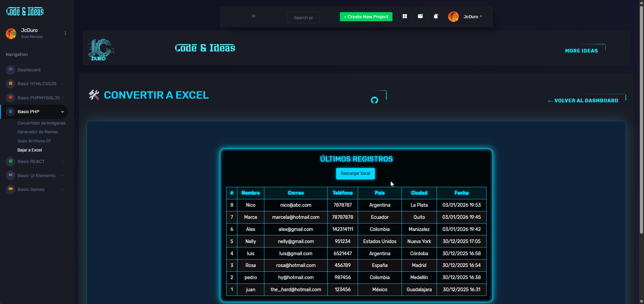Viewport: 644px width, 304px height.
Task: Open the notifications bell icon
Action: tap(436, 16)
